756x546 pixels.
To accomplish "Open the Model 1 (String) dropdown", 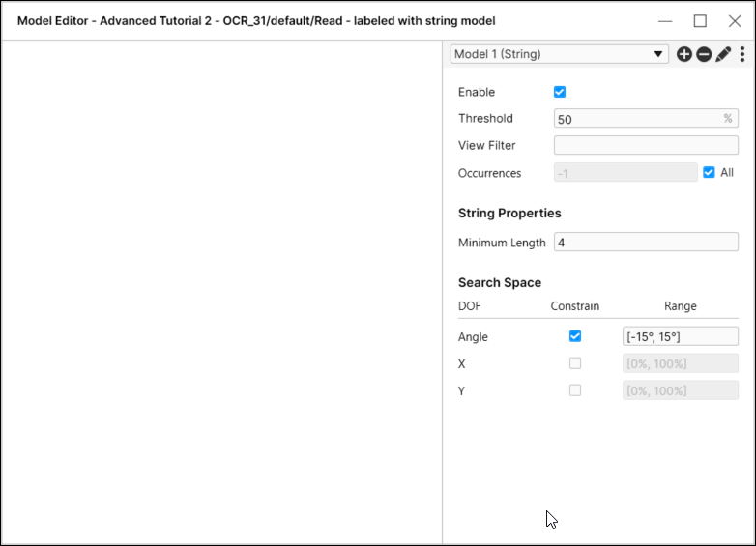I will point(559,55).
